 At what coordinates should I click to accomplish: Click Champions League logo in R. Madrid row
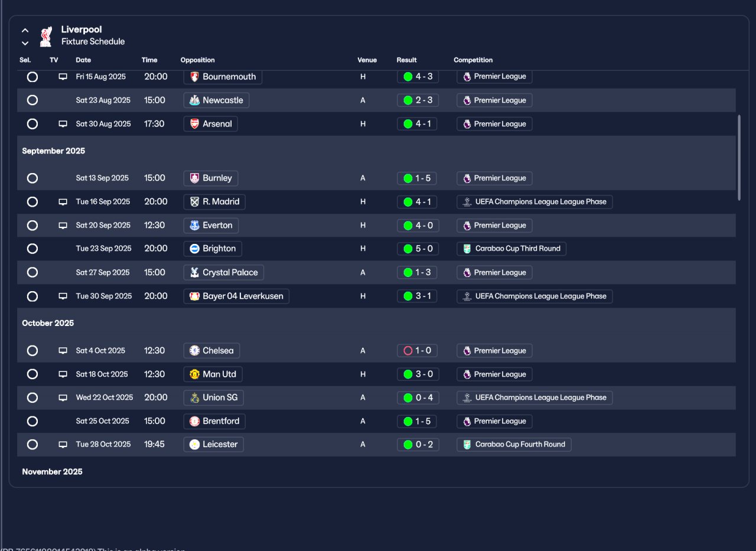(x=467, y=202)
